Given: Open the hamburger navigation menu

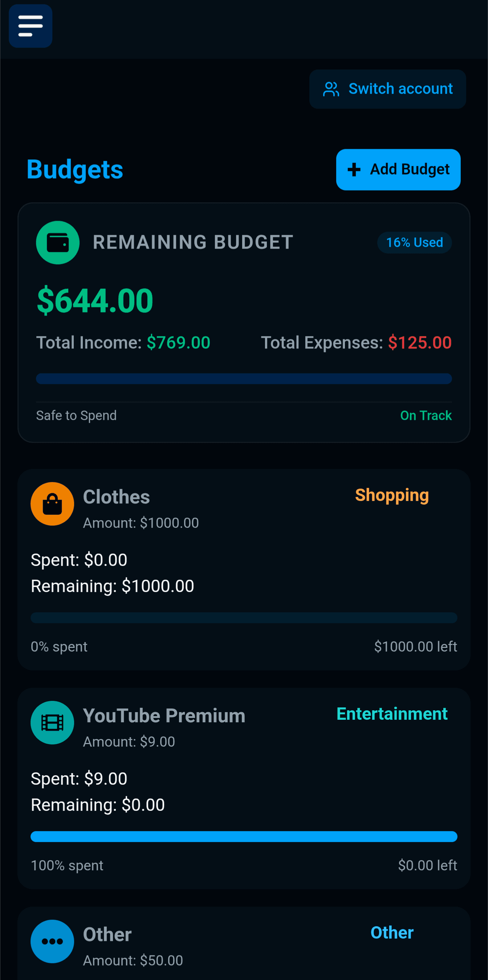Looking at the screenshot, I should (x=30, y=26).
